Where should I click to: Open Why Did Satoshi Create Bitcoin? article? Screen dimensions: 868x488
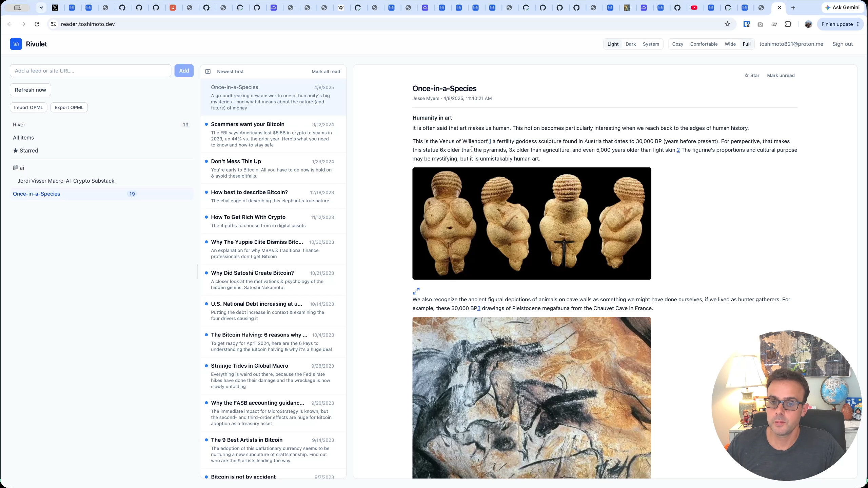point(273,280)
